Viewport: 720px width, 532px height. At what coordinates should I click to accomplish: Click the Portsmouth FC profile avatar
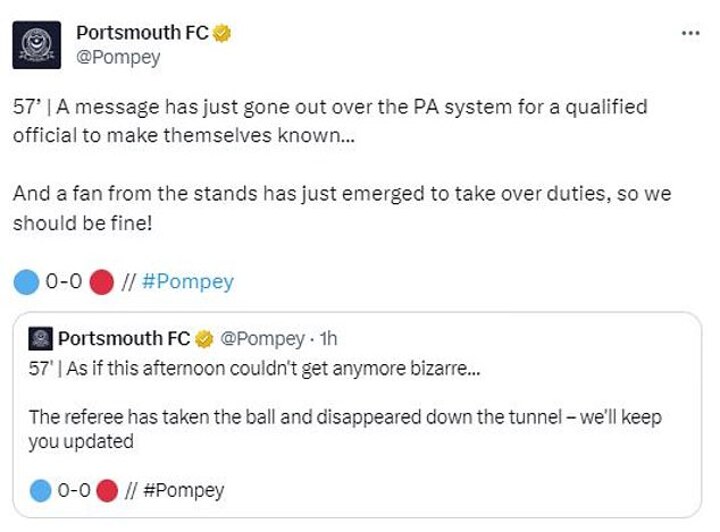pyautogui.click(x=37, y=44)
